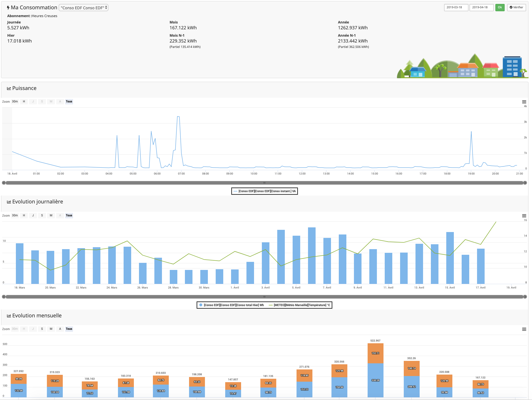532x400 pixels.
Task: Click the Evolution mensuelle bar-chart icon
Action: click(9, 316)
